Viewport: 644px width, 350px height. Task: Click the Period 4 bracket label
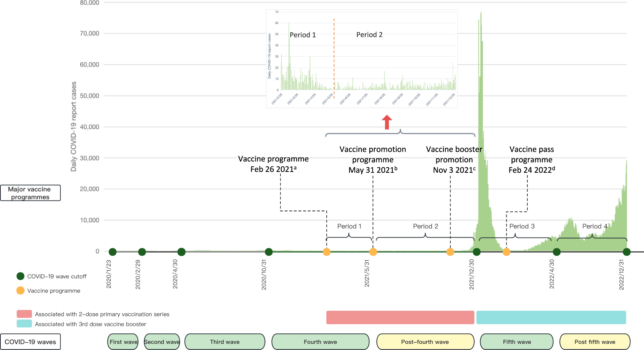[595, 226]
